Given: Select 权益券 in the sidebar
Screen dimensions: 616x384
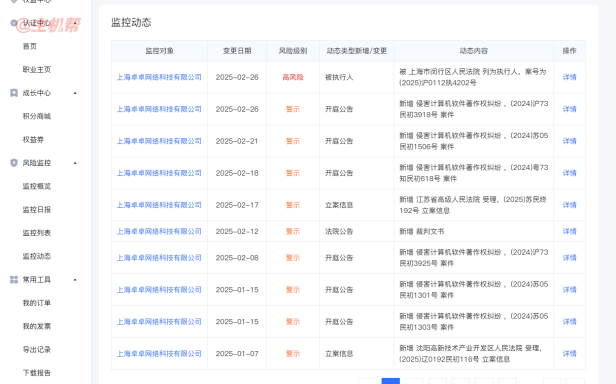Looking at the screenshot, I should coord(33,140).
